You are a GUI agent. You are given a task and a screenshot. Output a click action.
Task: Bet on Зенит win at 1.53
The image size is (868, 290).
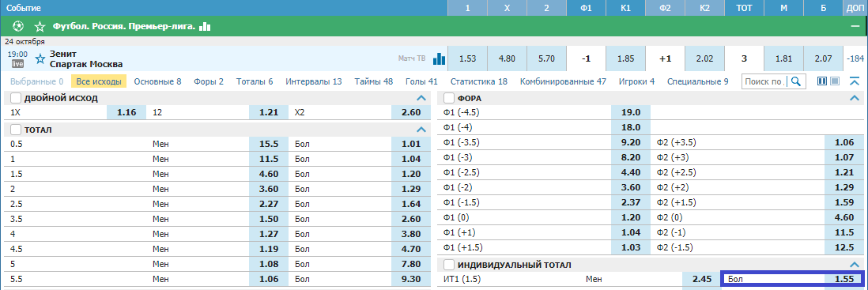tap(468, 58)
